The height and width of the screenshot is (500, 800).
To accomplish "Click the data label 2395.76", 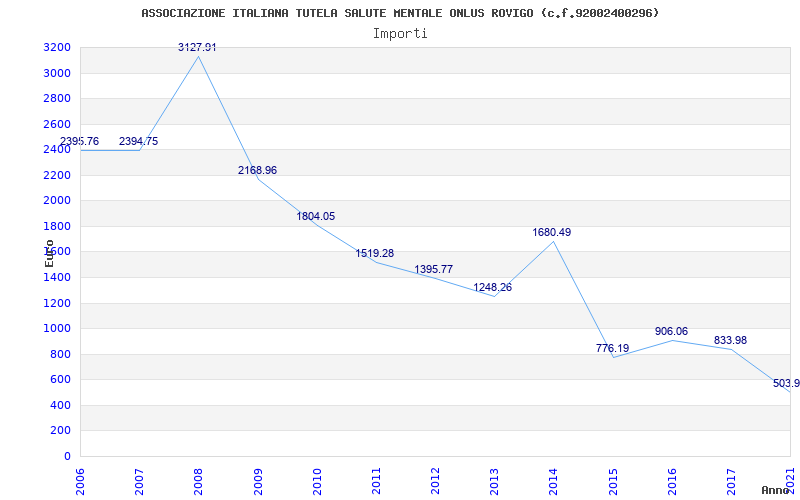I will tap(80, 141).
